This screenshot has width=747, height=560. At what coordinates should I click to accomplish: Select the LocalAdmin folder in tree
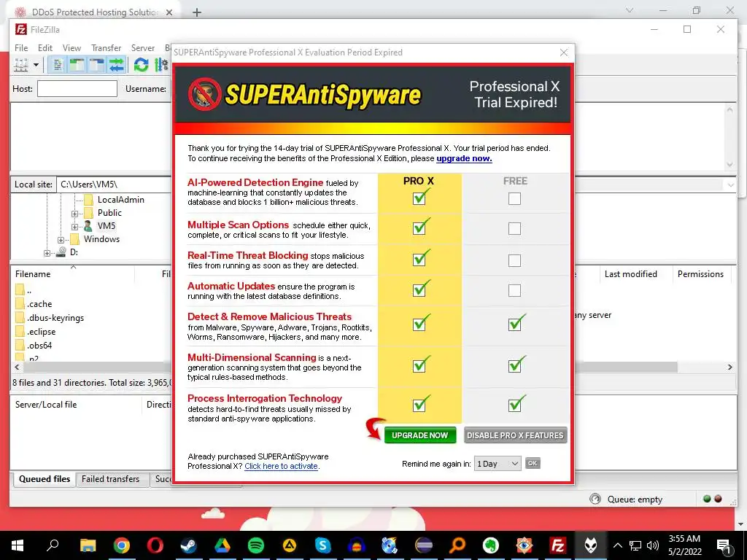120,200
